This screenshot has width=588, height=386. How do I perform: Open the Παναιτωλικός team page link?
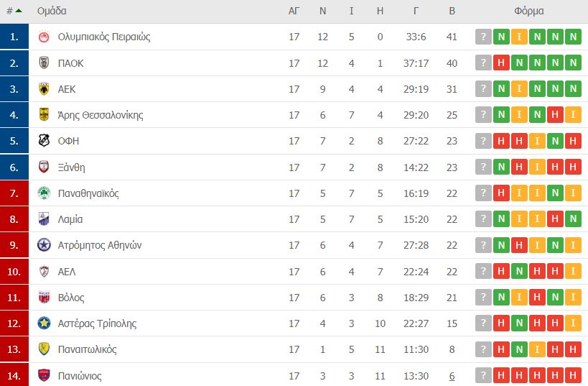87,349
